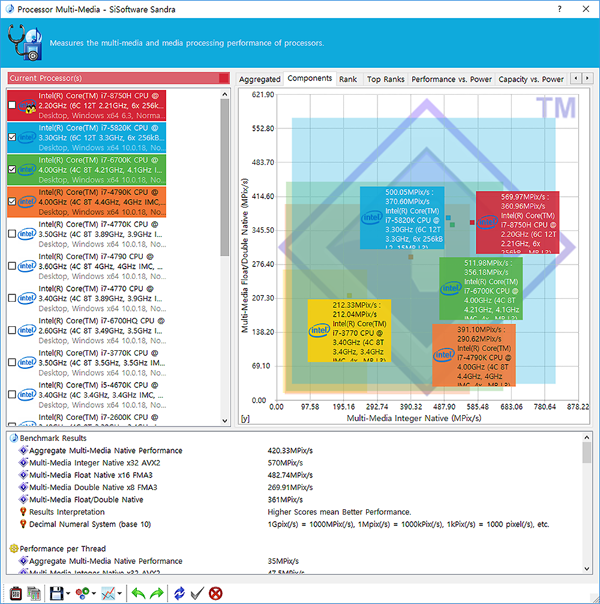
Task: Check the Core i7-6700HQ CPU checkbox
Action: [x=12, y=330]
